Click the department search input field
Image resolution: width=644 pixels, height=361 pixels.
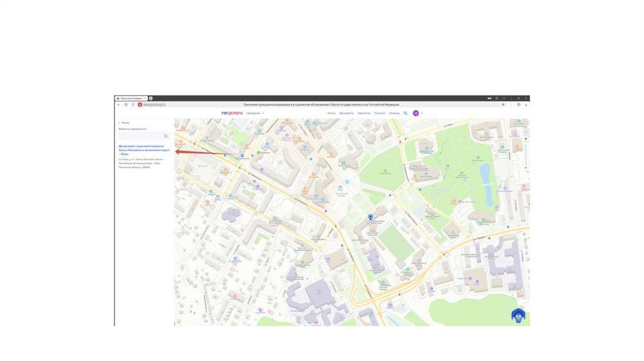141,136
